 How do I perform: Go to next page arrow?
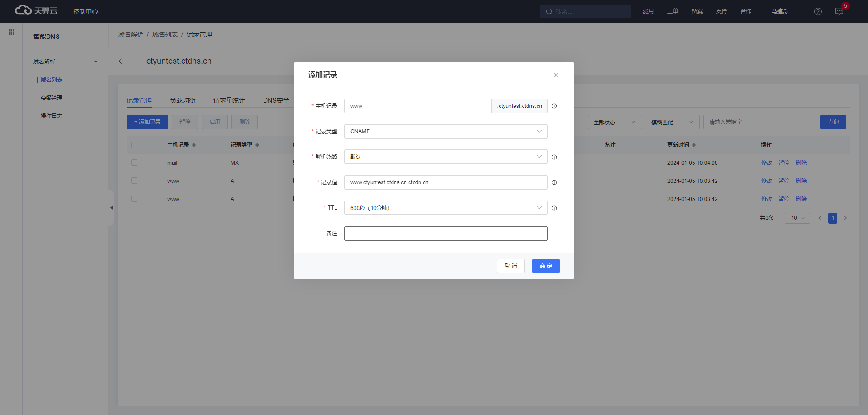(x=845, y=218)
